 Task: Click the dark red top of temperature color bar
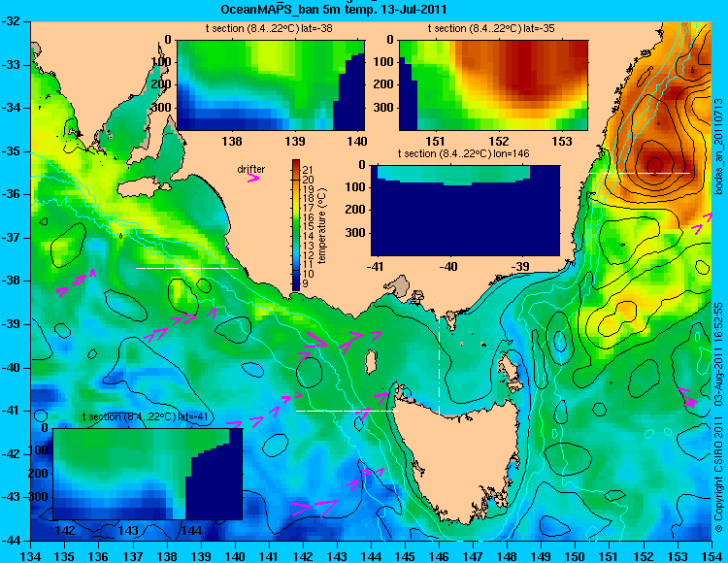pos(296,163)
